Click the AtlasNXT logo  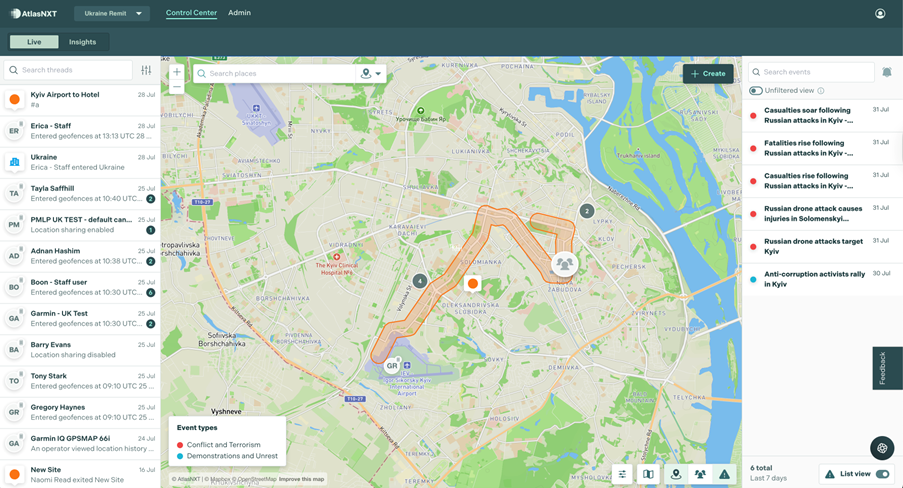(33, 13)
